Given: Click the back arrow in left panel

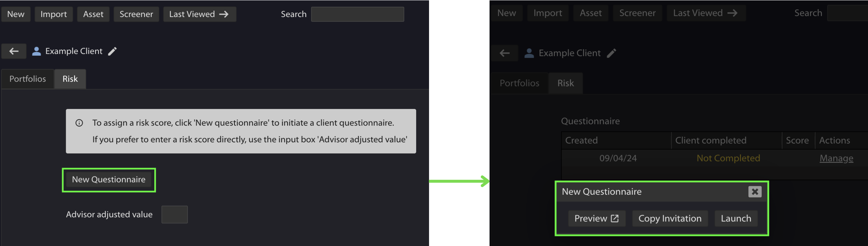Looking at the screenshot, I should (14, 51).
